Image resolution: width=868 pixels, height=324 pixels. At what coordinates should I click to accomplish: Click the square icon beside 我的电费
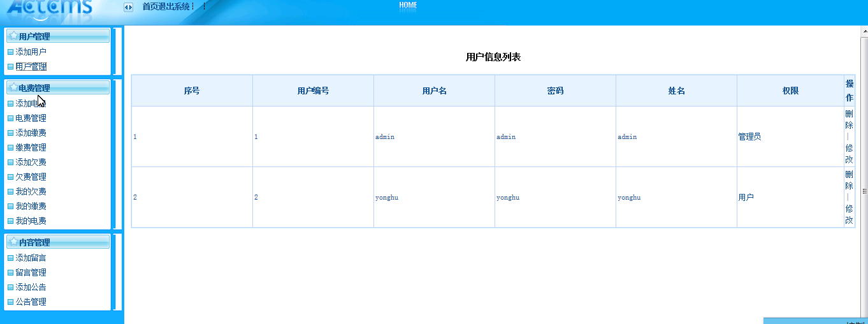[x=10, y=221]
